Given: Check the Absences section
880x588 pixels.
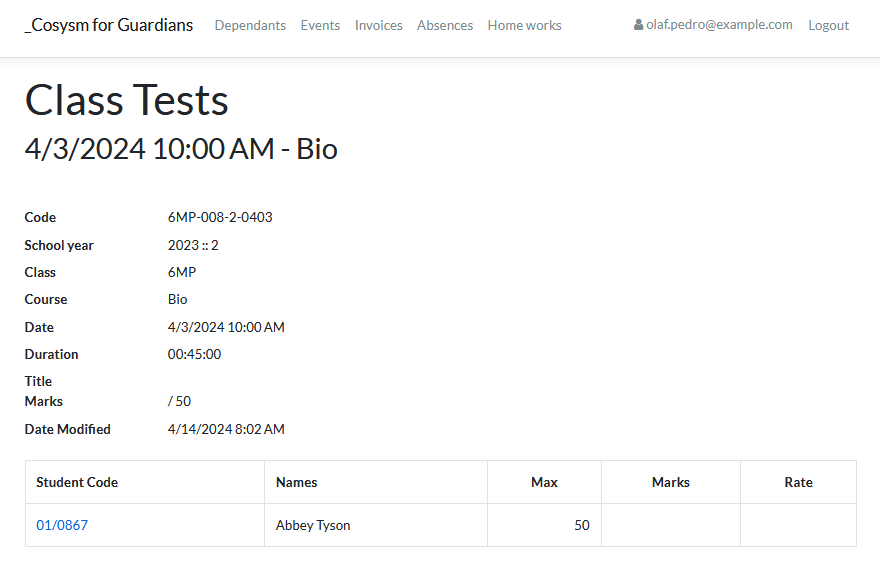Looking at the screenshot, I should 444,25.
